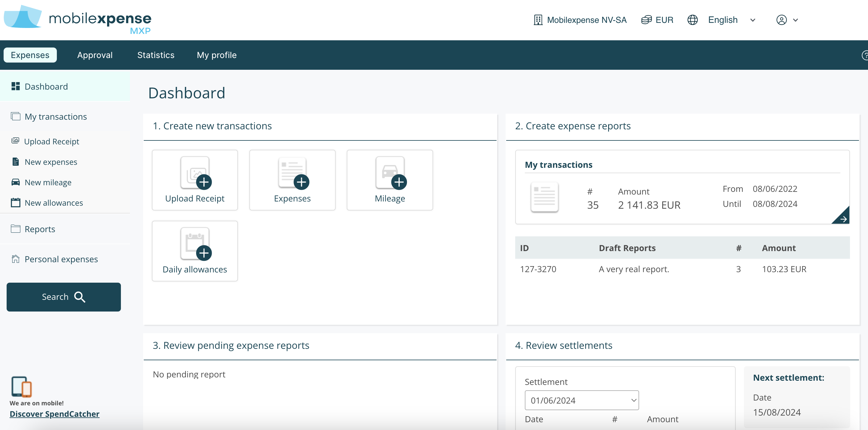Image resolution: width=868 pixels, height=430 pixels.
Task: Click the Upload Receipt tile icon
Action: point(195,173)
